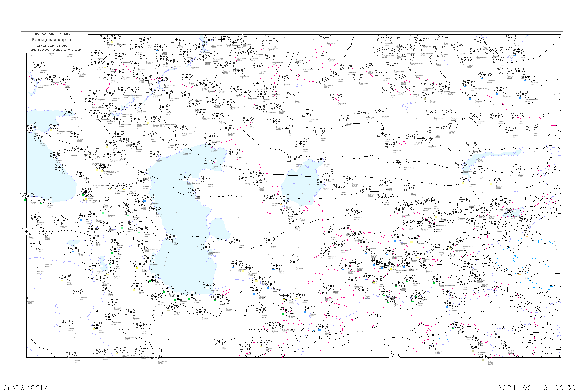Screen dimensions: 588x392
Task: Click the QAOL98 UAOL 180300 header code
Action: pos(53,34)
